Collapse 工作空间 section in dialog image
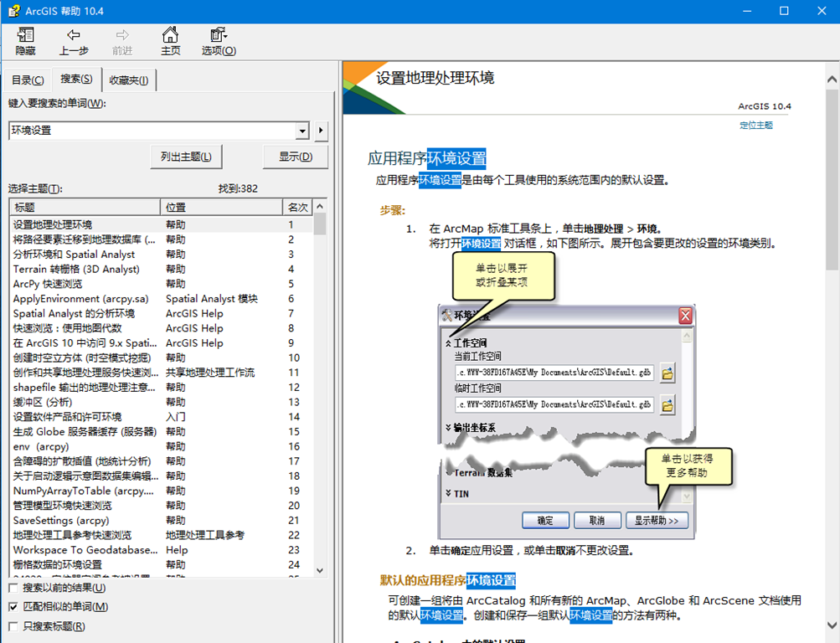840x643 pixels. coord(448,343)
